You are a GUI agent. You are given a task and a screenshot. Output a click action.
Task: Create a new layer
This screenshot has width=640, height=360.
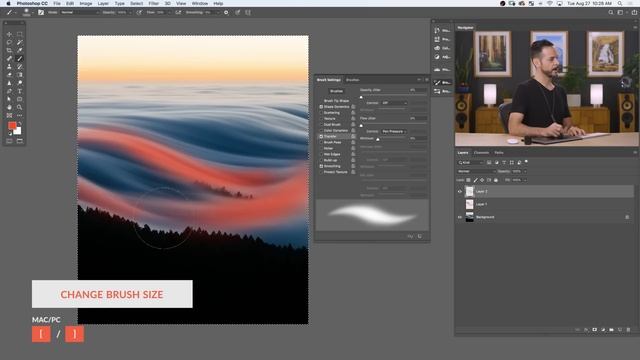(x=620, y=329)
